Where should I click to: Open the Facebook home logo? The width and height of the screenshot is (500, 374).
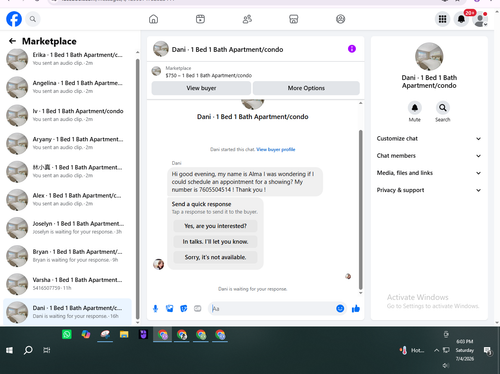pyautogui.click(x=14, y=19)
